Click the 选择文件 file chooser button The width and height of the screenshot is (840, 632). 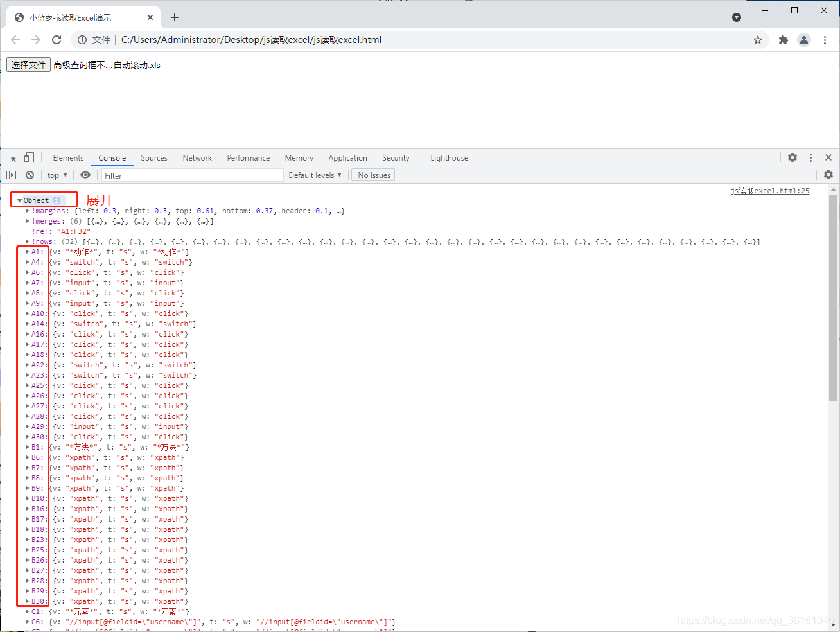point(28,65)
